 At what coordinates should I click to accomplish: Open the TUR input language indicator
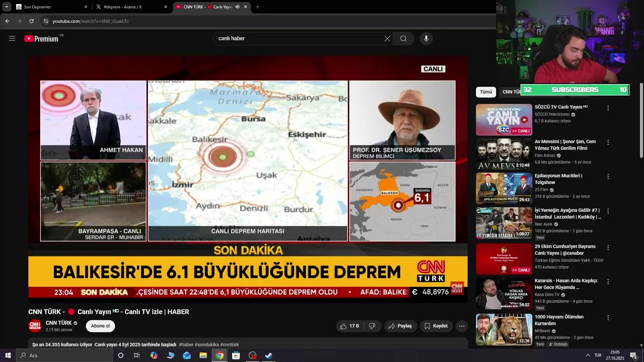click(x=598, y=355)
